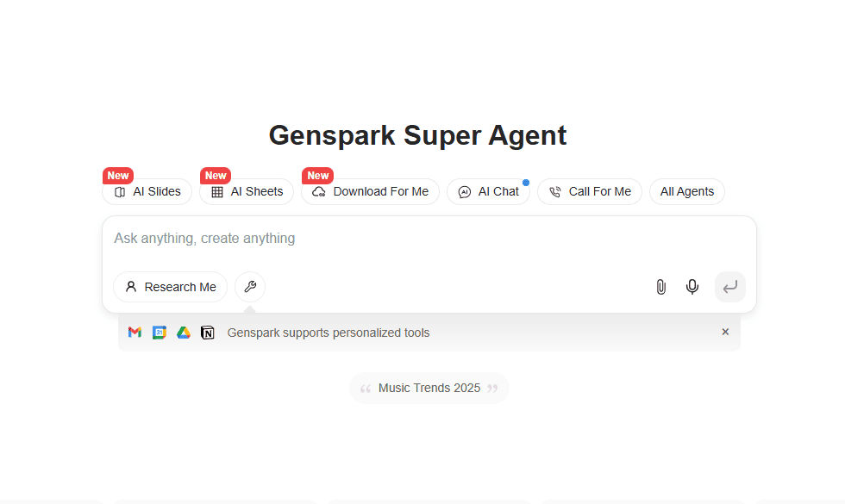The width and height of the screenshot is (845, 504).
Task: Select the phone icon on Call For Me
Action: click(555, 191)
